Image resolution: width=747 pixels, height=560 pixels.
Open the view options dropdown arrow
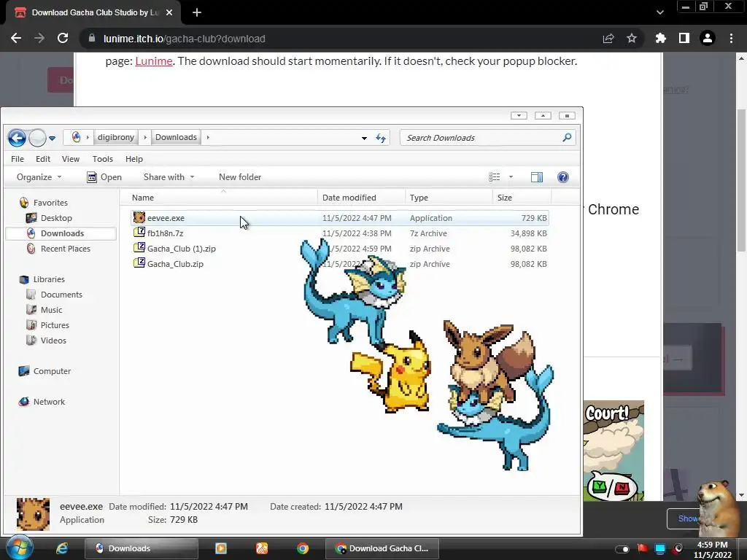coord(511,177)
